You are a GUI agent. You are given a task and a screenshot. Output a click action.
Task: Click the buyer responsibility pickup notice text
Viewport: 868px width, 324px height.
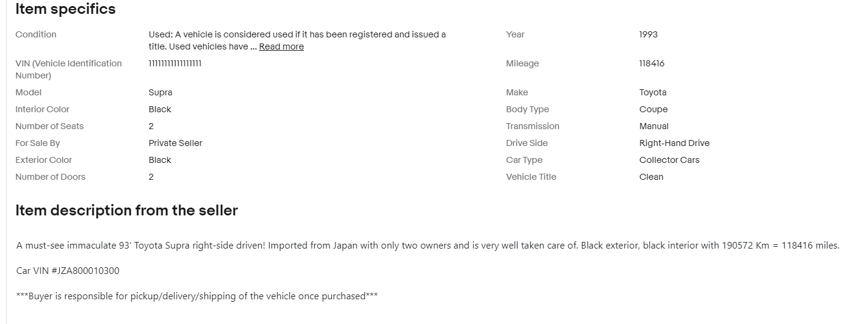(197, 296)
